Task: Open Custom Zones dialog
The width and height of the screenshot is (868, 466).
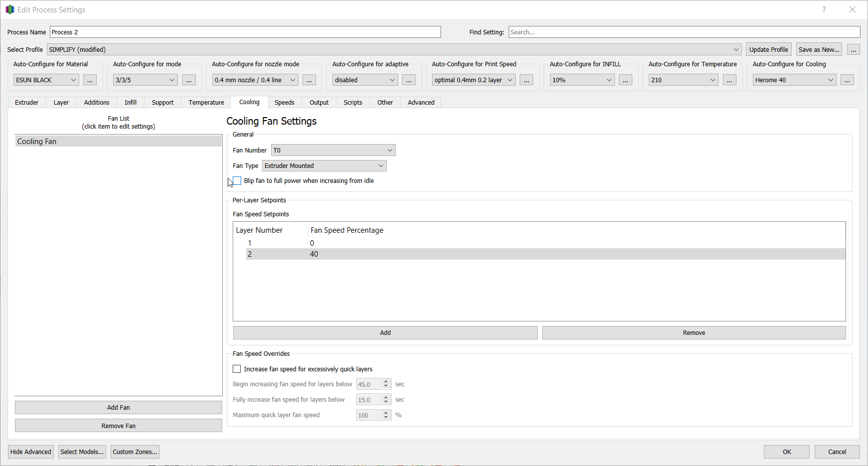Action: coord(135,452)
